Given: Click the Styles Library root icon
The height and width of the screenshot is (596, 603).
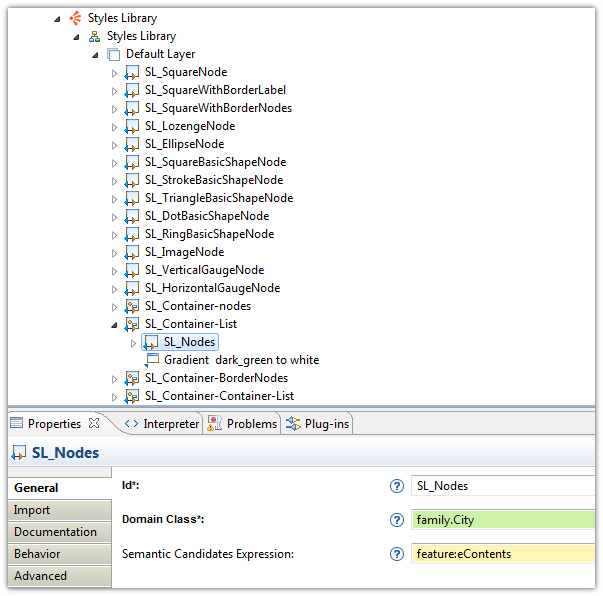Looking at the screenshot, I should tap(75, 18).
